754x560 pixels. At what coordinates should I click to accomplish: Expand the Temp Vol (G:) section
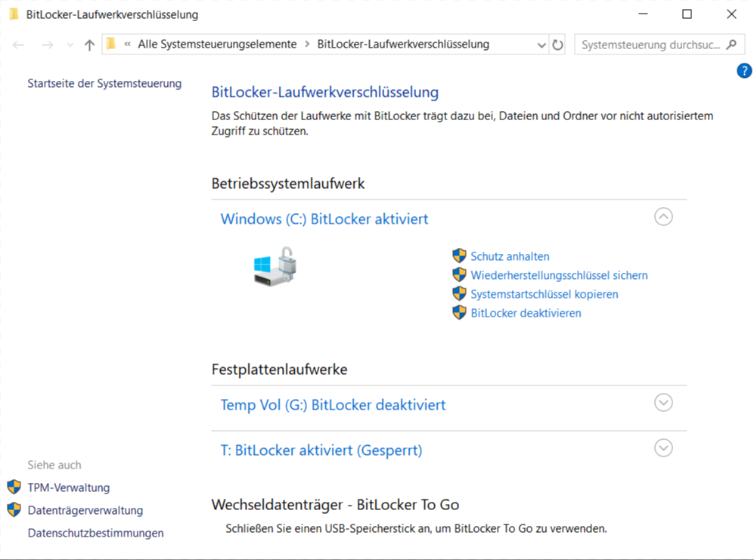pos(663,403)
